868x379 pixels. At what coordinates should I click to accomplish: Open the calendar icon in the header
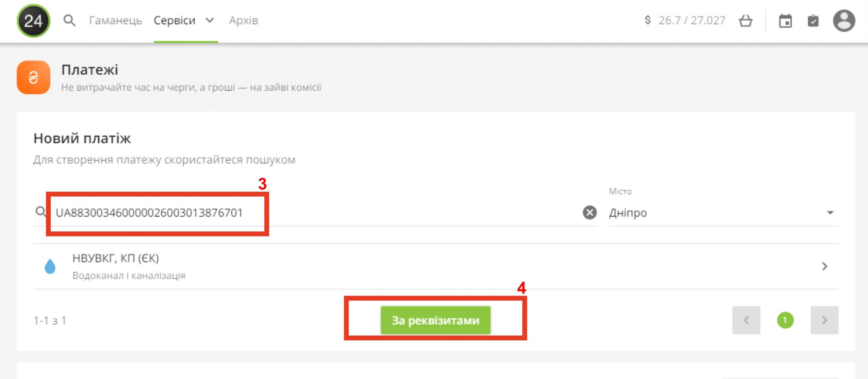point(785,21)
